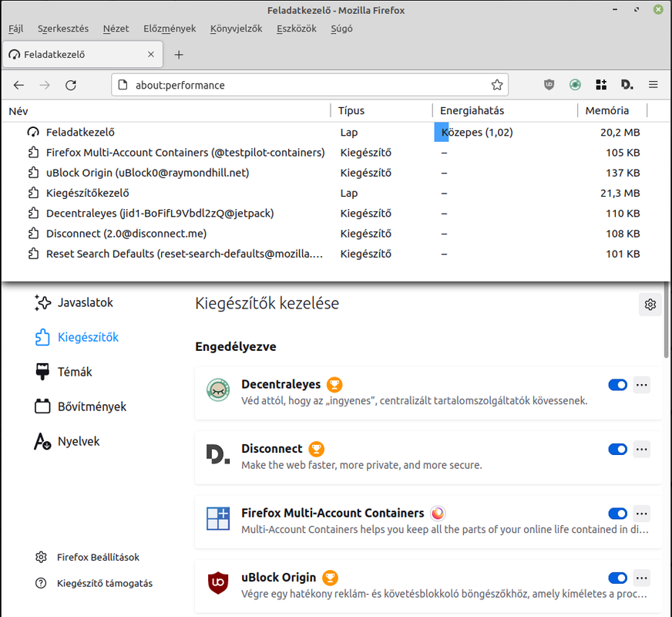The image size is (672, 617).
Task: Click uBlock Origin recommended trophy badge
Action: (330, 578)
